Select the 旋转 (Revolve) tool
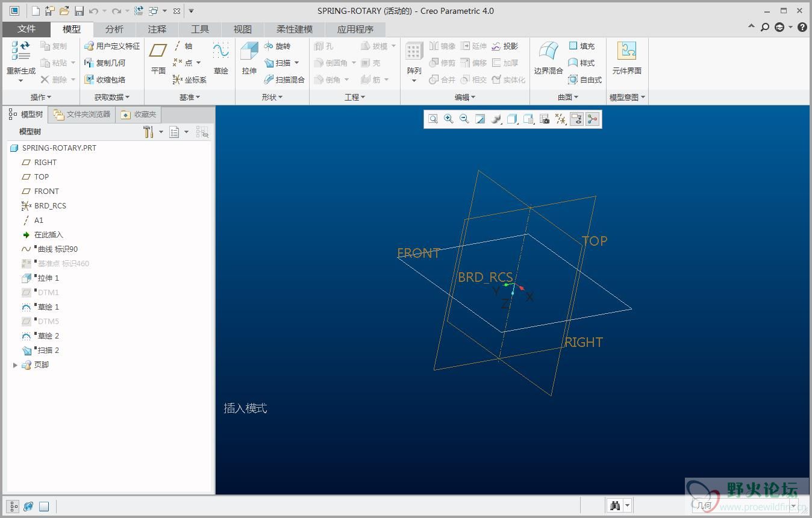Viewport: 812px width, 518px height. click(277, 46)
